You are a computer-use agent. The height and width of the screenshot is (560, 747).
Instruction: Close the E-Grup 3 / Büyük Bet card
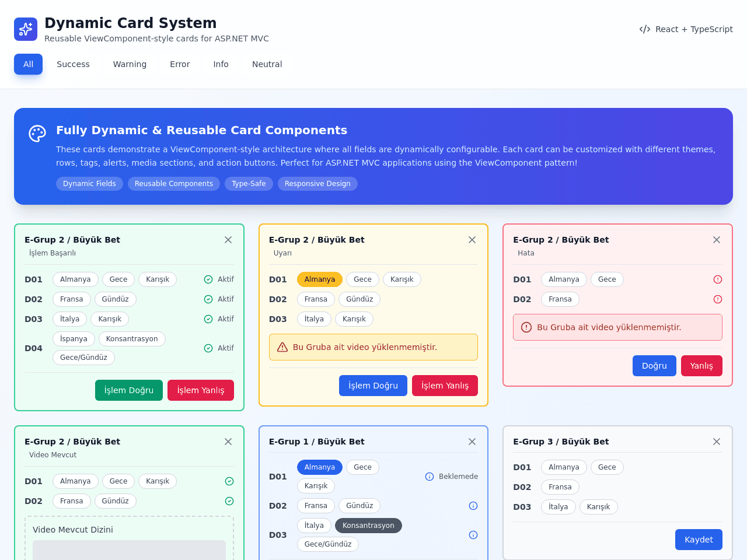717,442
